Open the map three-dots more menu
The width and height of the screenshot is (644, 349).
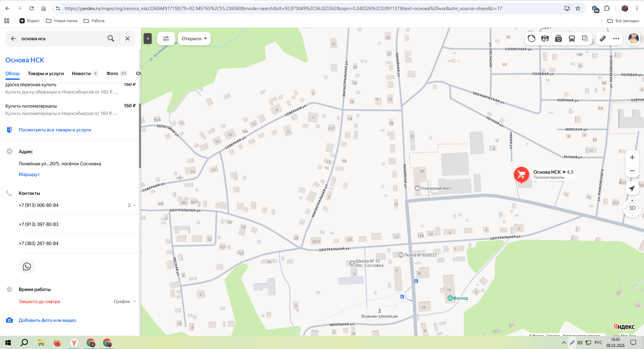[616, 39]
